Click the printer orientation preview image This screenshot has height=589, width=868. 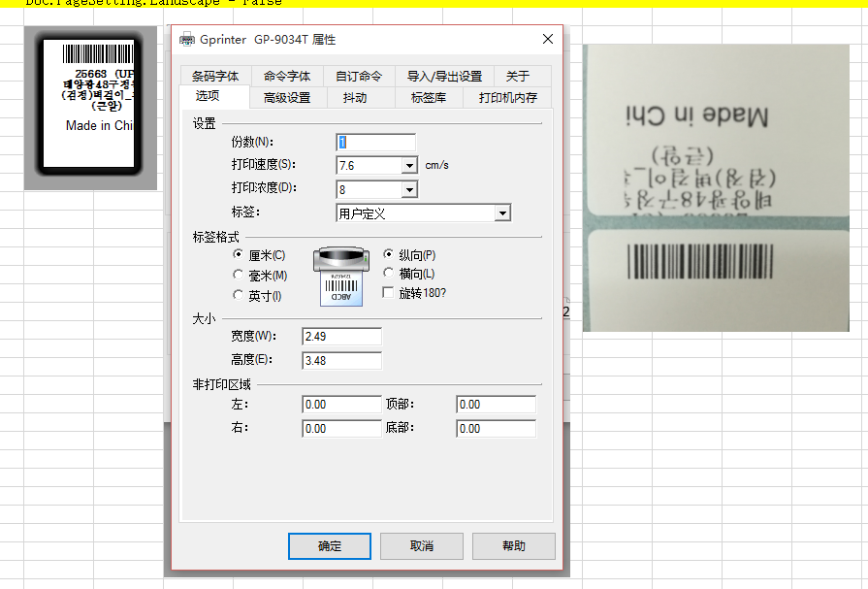341,276
